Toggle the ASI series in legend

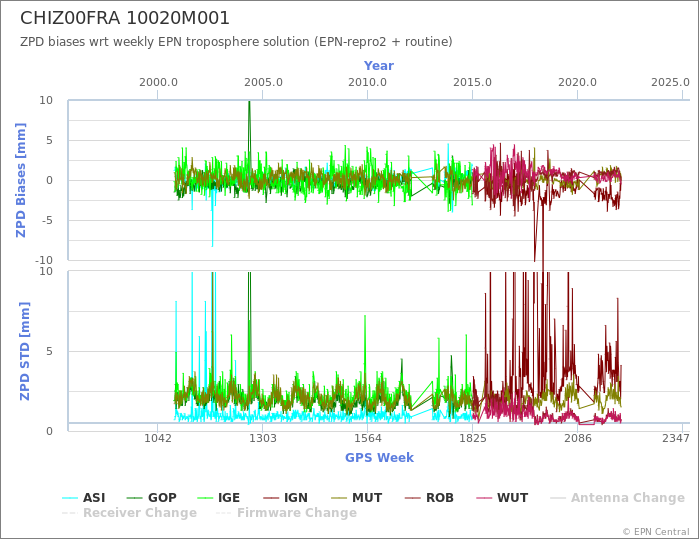(x=84, y=498)
